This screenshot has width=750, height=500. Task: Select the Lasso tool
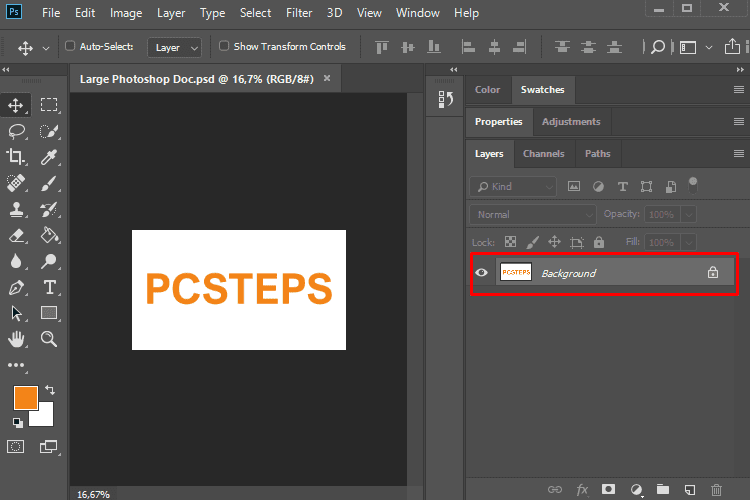click(17, 131)
